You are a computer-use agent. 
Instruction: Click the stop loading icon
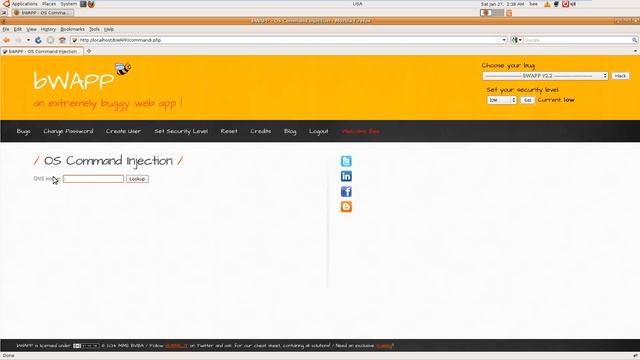click(x=50, y=40)
